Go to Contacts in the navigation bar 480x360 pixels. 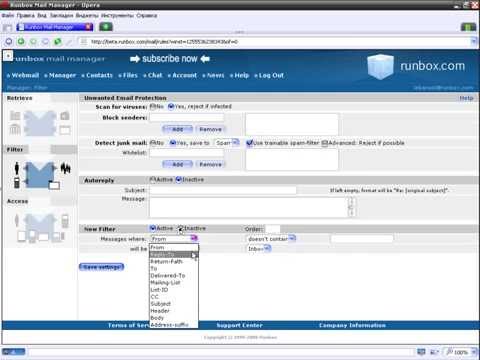click(x=99, y=75)
